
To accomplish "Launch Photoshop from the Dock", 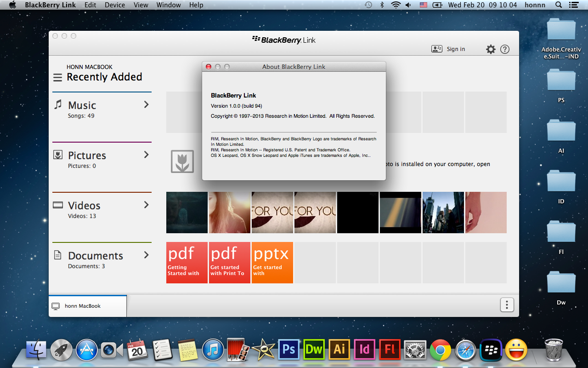I will pyautogui.click(x=289, y=350).
